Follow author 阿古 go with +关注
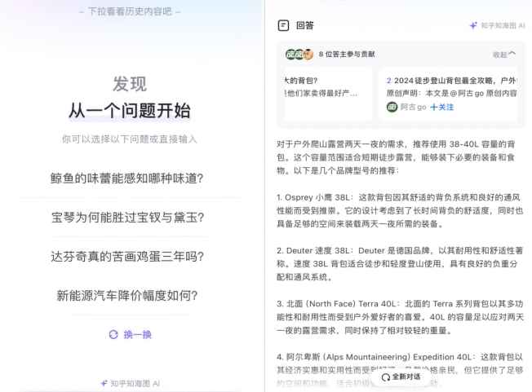 pos(441,107)
